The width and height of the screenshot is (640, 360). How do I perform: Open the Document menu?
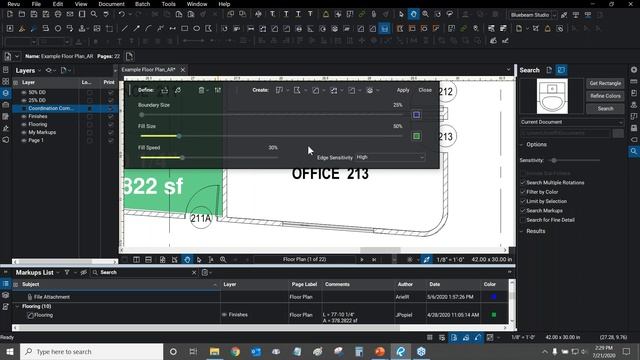click(x=111, y=4)
